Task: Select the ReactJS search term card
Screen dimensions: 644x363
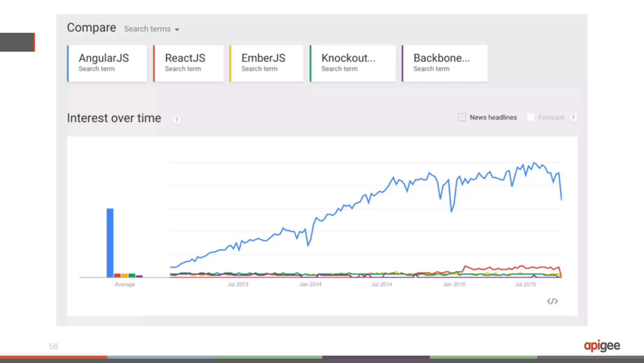Action: click(x=189, y=63)
